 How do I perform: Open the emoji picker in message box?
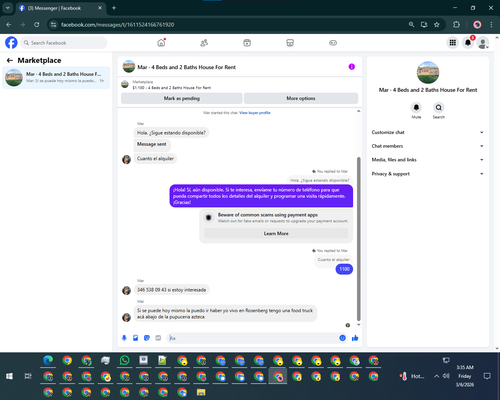(x=342, y=338)
